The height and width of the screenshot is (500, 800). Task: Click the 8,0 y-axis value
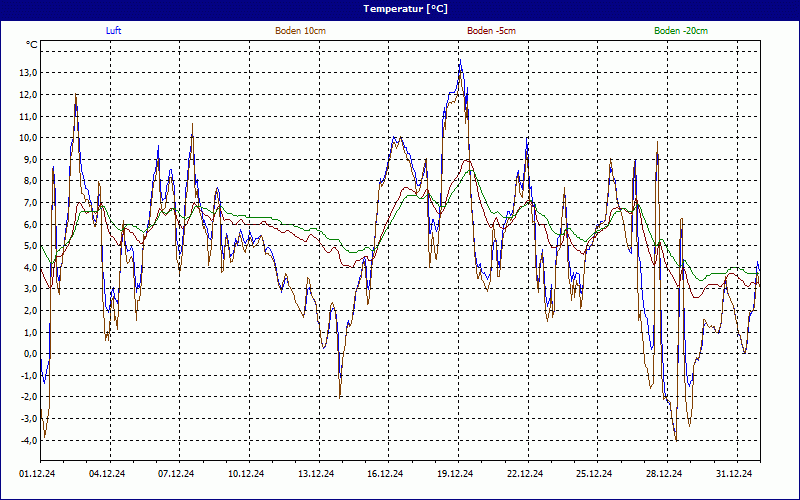pyautogui.click(x=30, y=181)
